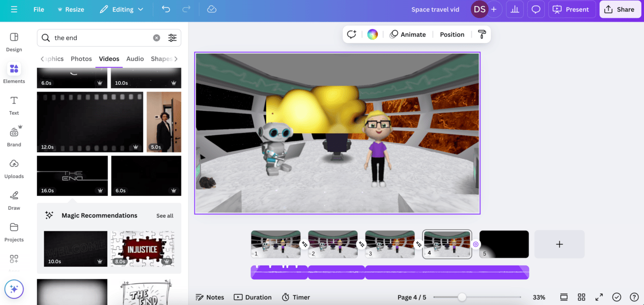The image size is (644, 305).
Task: Adjust the zoom slider handle
Action: (x=462, y=297)
